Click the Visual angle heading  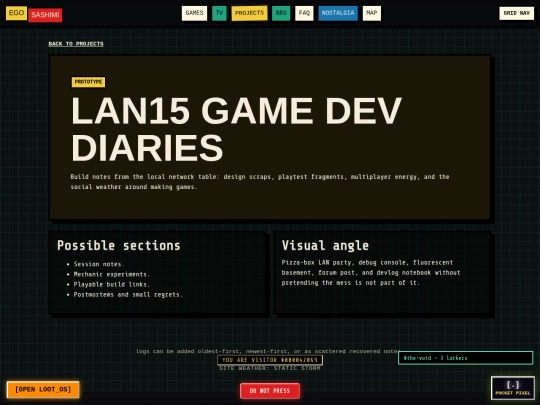[325, 246]
